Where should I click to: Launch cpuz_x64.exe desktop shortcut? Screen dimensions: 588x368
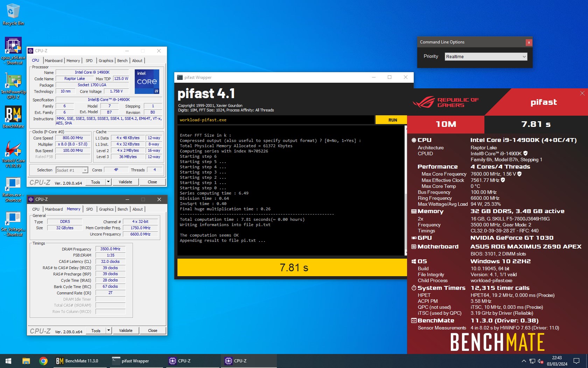(13, 51)
